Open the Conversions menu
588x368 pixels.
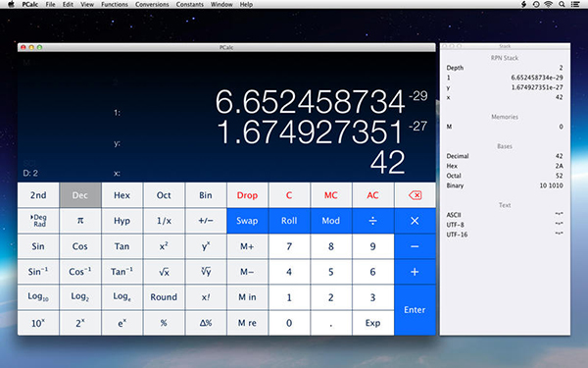click(152, 5)
